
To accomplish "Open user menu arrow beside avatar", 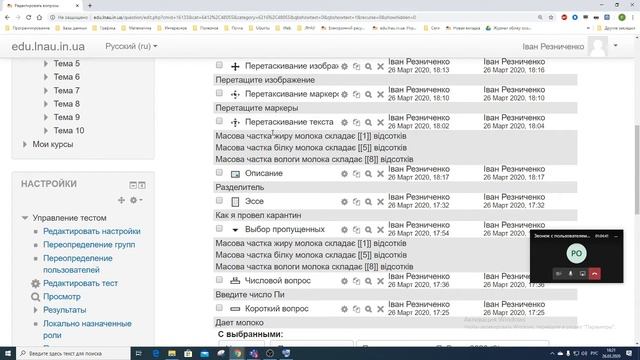I will pos(615,45).
